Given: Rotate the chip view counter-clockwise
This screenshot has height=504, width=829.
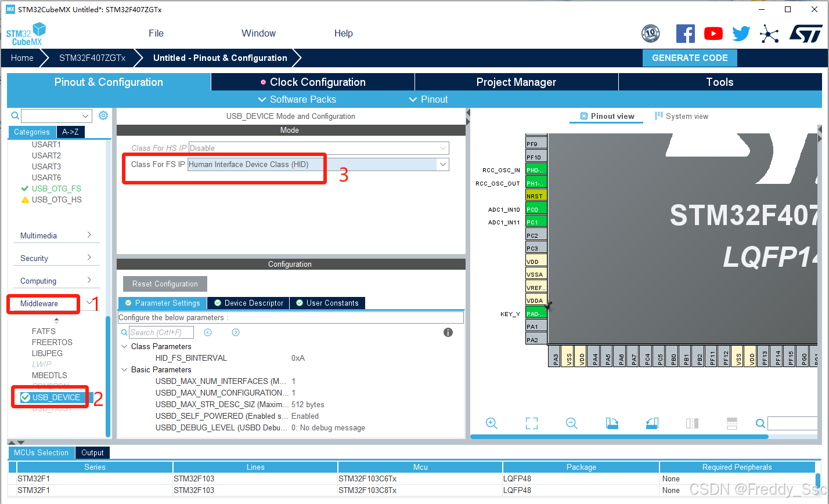Looking at the screenshot, I should pyautogui.click(x=652, y=423).
